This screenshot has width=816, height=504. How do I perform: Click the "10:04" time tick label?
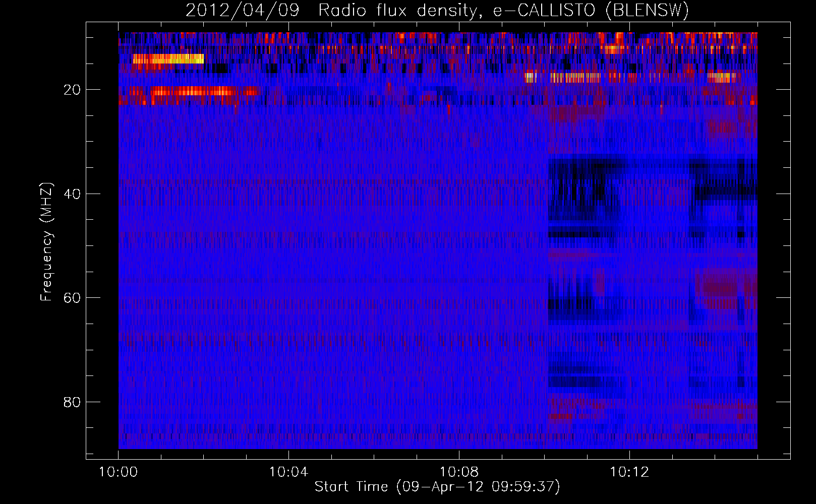pyautogui.click(x=288, y=472)
